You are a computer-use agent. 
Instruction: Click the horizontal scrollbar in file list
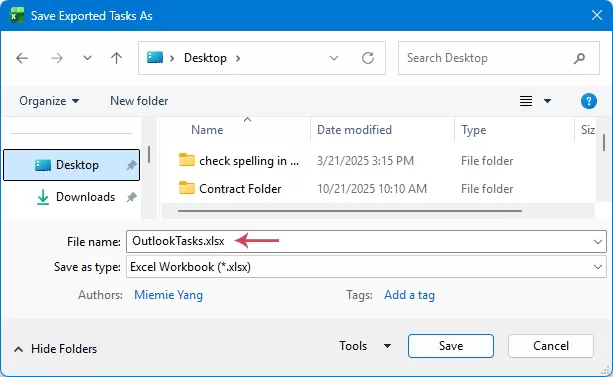350,211
